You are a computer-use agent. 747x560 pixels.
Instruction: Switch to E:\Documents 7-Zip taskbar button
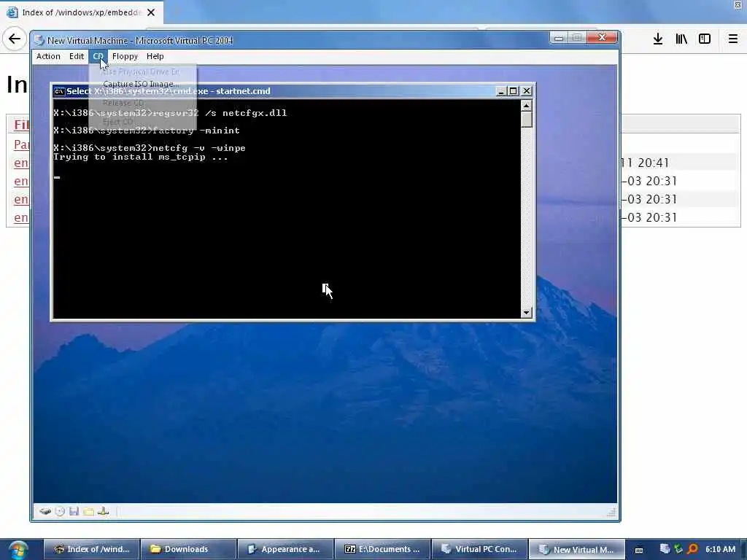click(382, 549)
